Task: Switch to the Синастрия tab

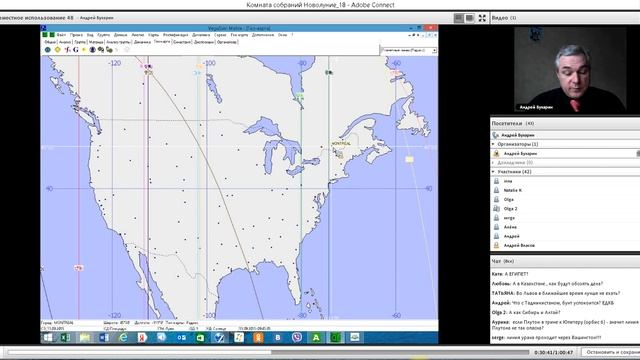Action: 182,42
